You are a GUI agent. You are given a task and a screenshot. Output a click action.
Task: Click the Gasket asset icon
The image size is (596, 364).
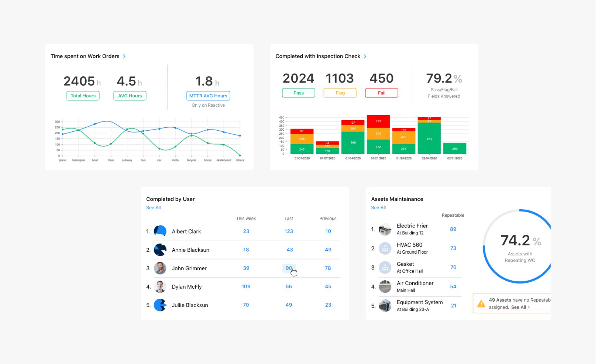(x=385, y=267)
